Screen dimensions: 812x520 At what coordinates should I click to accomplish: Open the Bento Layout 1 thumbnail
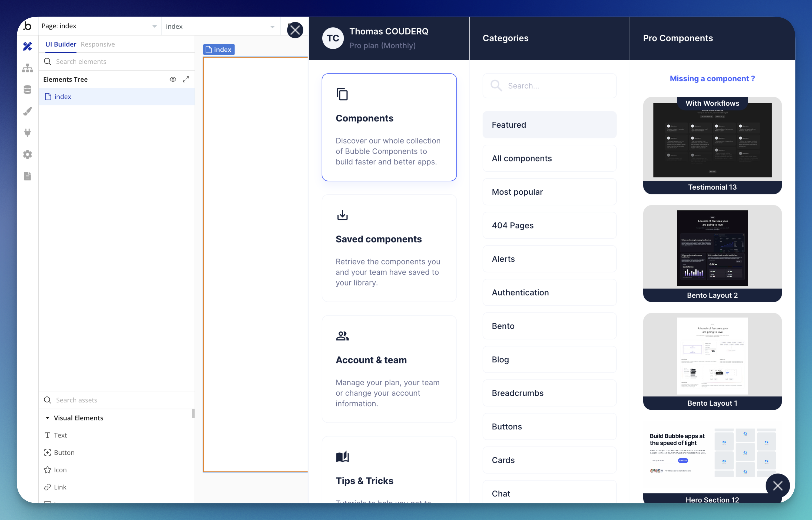(712, 361)
